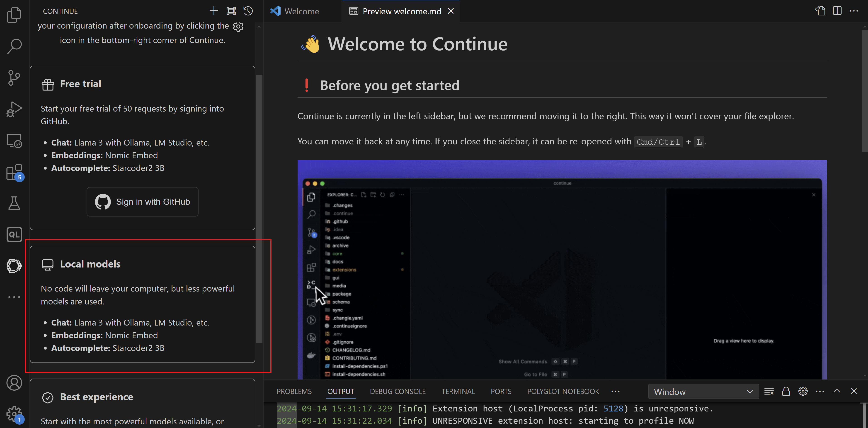Open the Source Control view
The image size is (868, 428).
[x=14, y=78]
